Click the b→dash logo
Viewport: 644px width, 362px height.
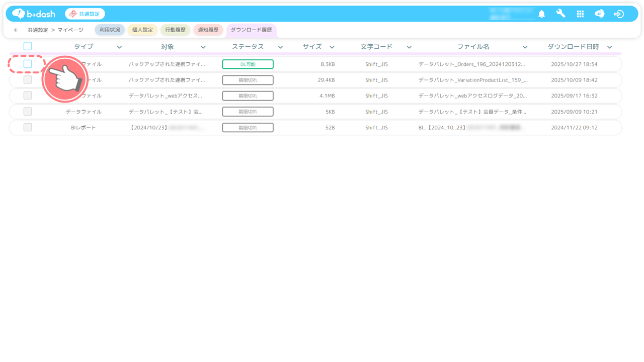34,14
